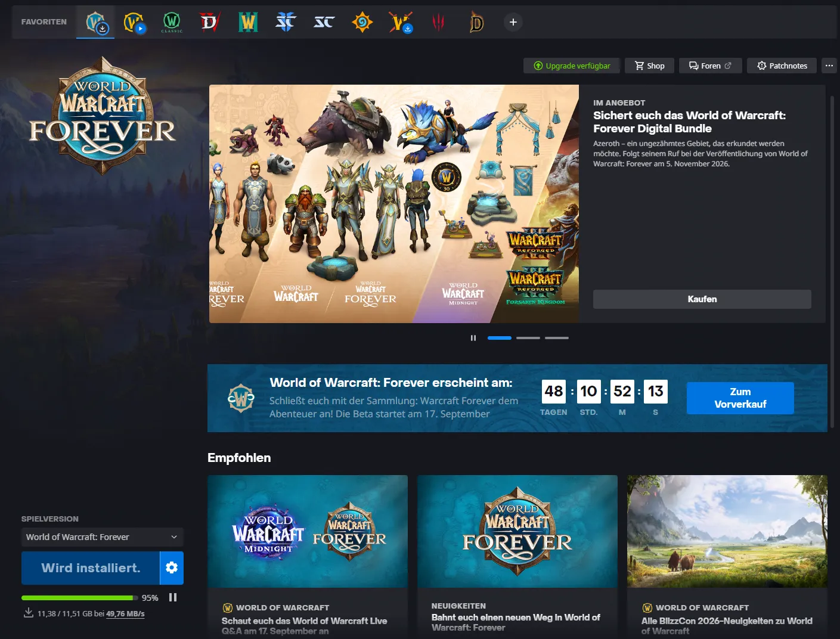
Task: Click the 'NEUIGKEITEN' card category label
Action: tap(458, 606)
